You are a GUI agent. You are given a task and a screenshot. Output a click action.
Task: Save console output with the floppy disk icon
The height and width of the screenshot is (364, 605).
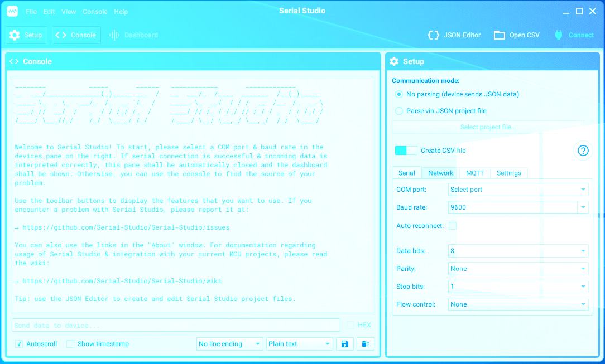(345, 343)
